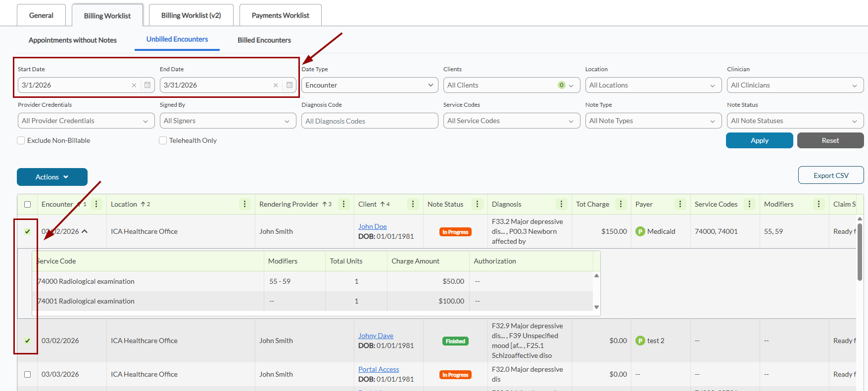868x391 pixels.
Task: Open the Actions dropdown menu
Action: click(52, 177)
